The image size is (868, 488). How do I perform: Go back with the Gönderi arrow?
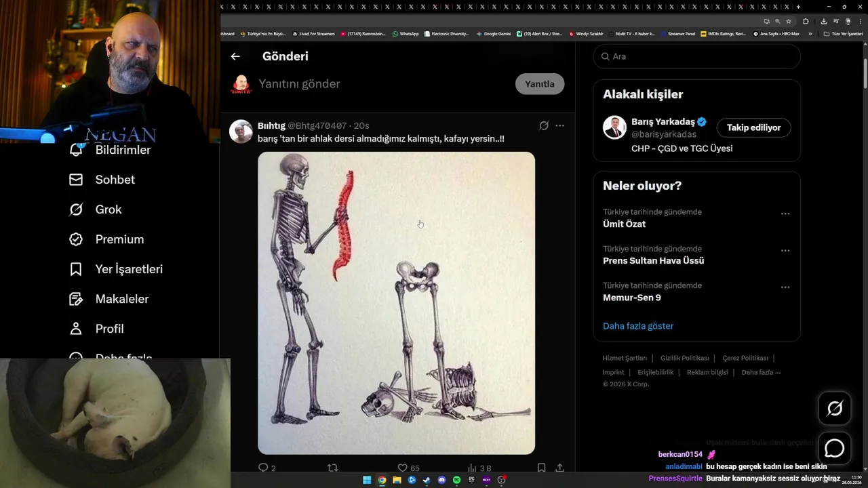click(235, 56)
